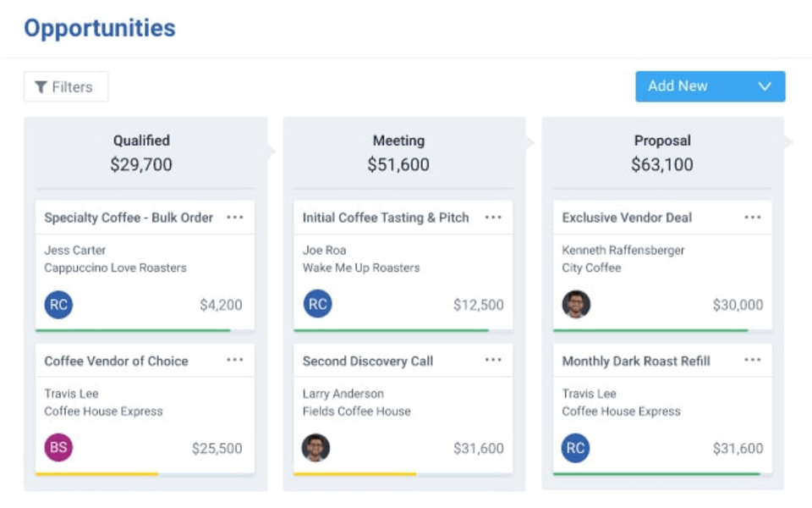Screen dimensions: 812x508
Task: Open the Filters panel
Action: 65,86
